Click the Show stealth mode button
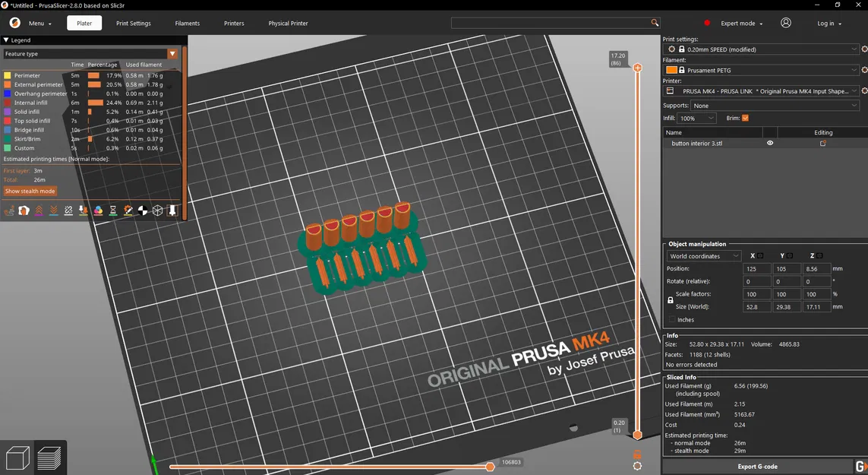Screen dimensions: 868x475 [x=30, y=191]
